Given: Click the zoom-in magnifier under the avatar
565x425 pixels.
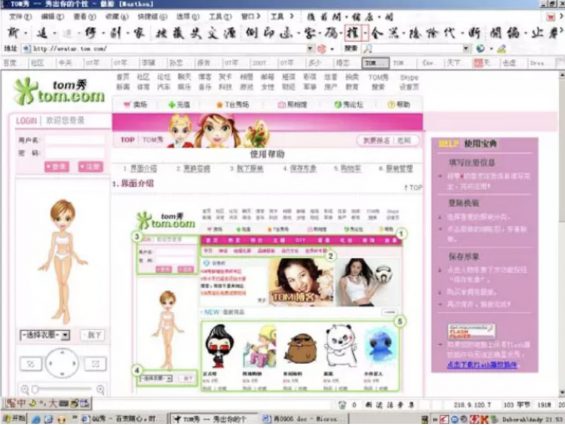Looking at the screenshot, I should coord(101,389).
